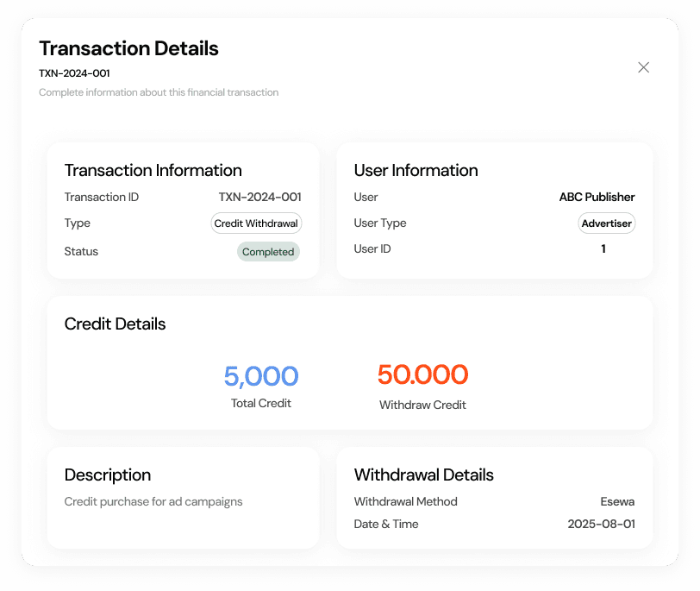Click the ABC Publisher user name
700x591 pixels.
(597, 197)
